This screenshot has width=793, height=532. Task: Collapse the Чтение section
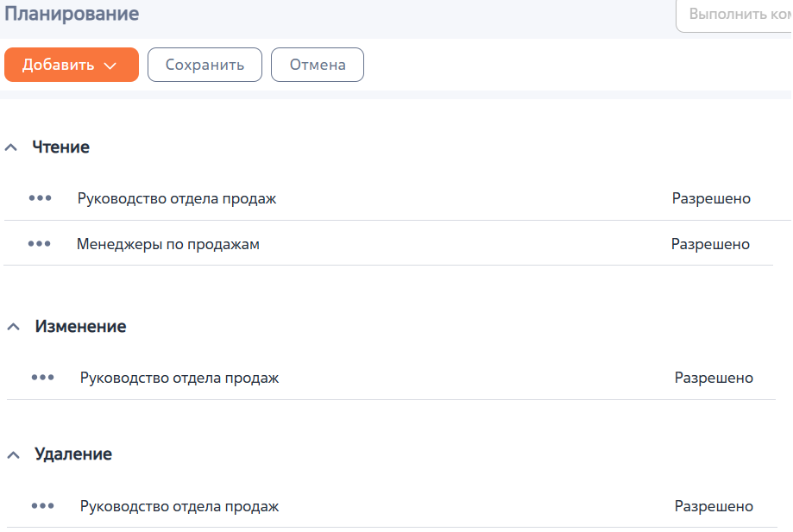point(11,147)
